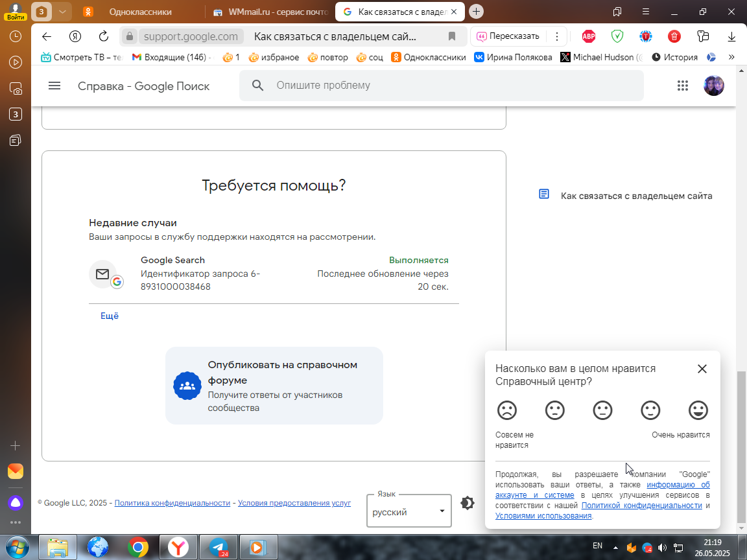Open Условия предоставления услуг footer link
Image resolution: width=747 pixels, height=560 pixels.
point(294,503)
